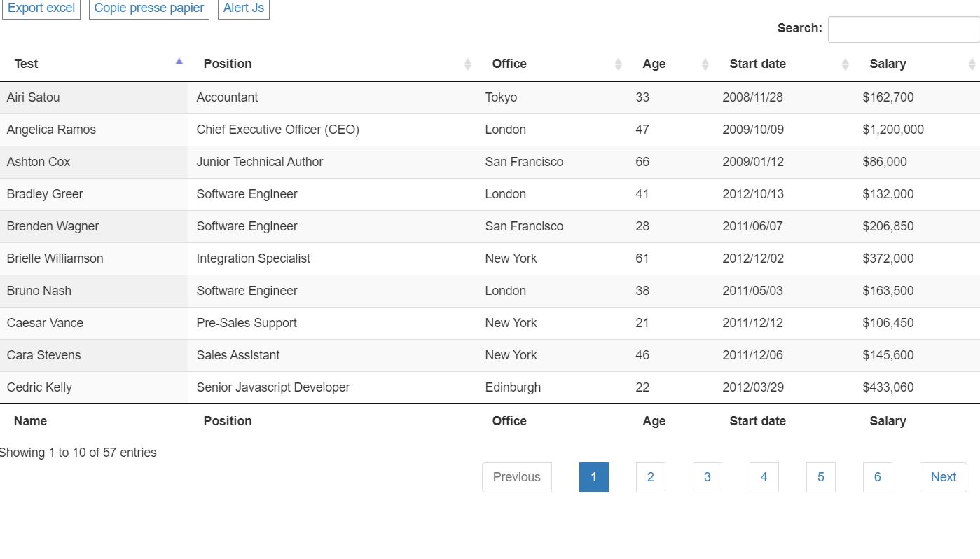The image size is (980, 559).
Task: Click the footer Name column header
Action: tap(30, 420)
